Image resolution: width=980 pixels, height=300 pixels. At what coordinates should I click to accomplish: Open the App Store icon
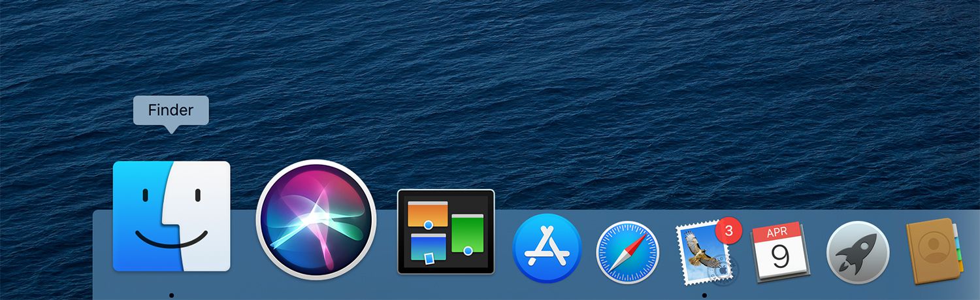[547, 248]
